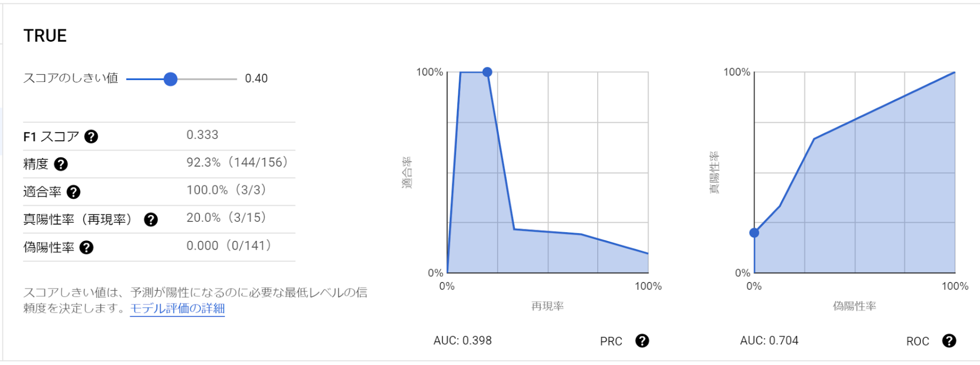Click the AUC: 0.704 label
Viewport: 980px width, 365px height.
point(769,340)
